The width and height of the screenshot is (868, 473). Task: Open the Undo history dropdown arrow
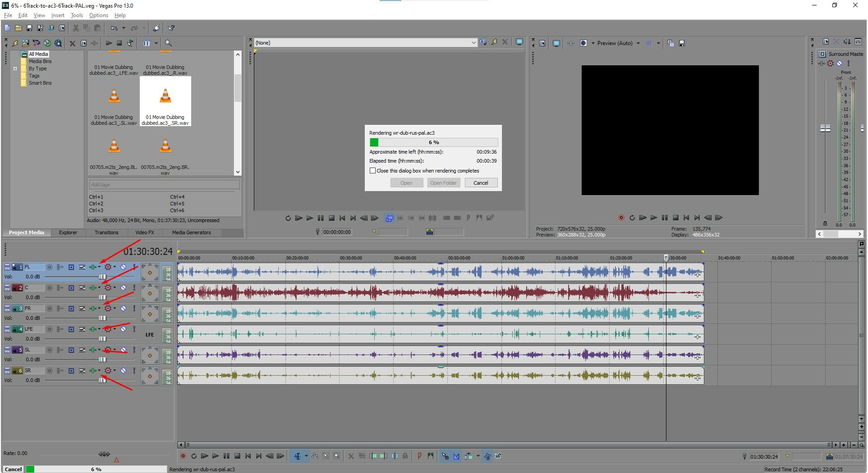pyautogui.click(x=124, y=28)
